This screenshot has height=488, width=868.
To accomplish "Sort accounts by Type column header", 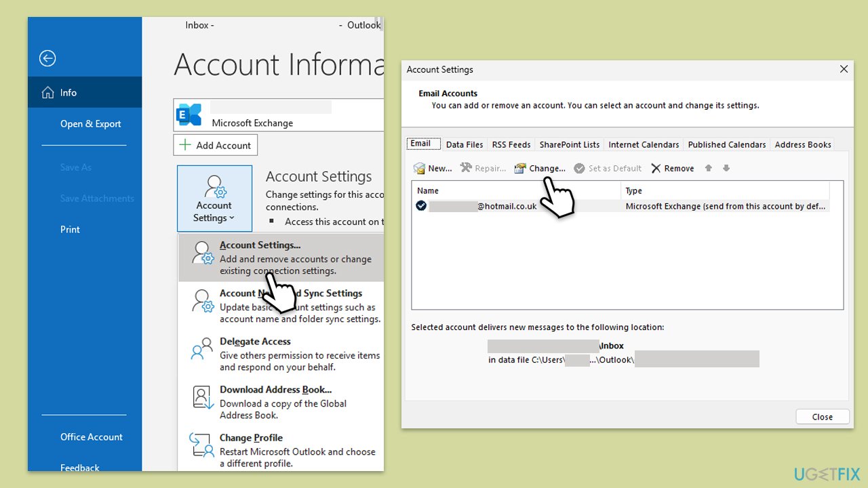I will pos(724,190).
